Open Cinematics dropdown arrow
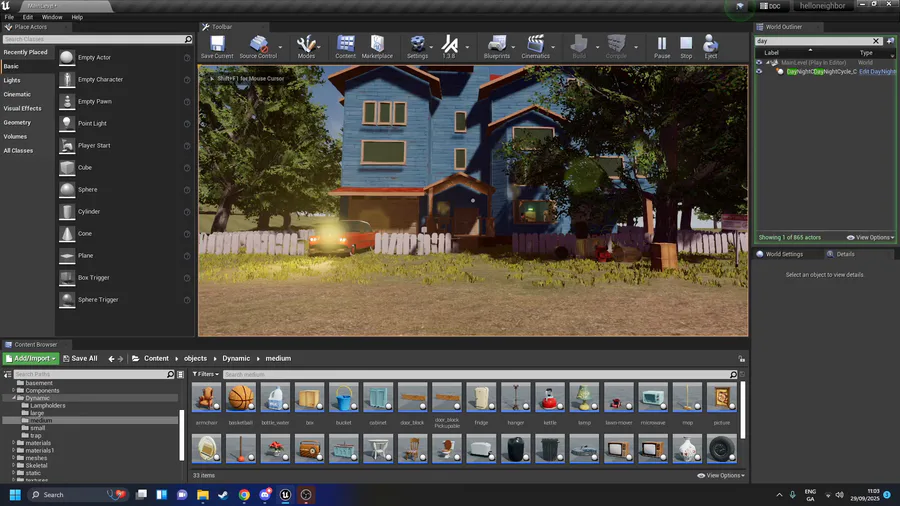Viewport: 900px width, 506px height. point(553,47)
